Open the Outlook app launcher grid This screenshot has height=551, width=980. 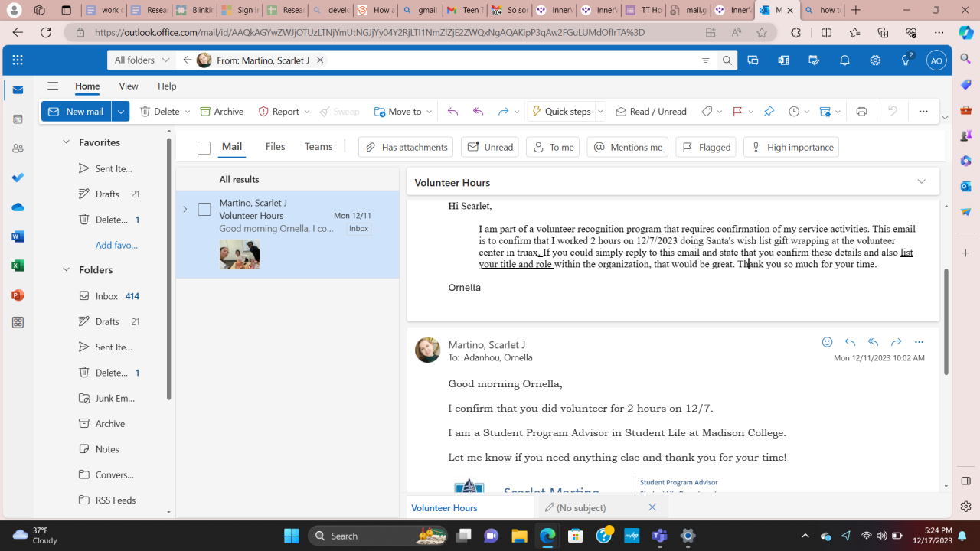click(18, 60)
